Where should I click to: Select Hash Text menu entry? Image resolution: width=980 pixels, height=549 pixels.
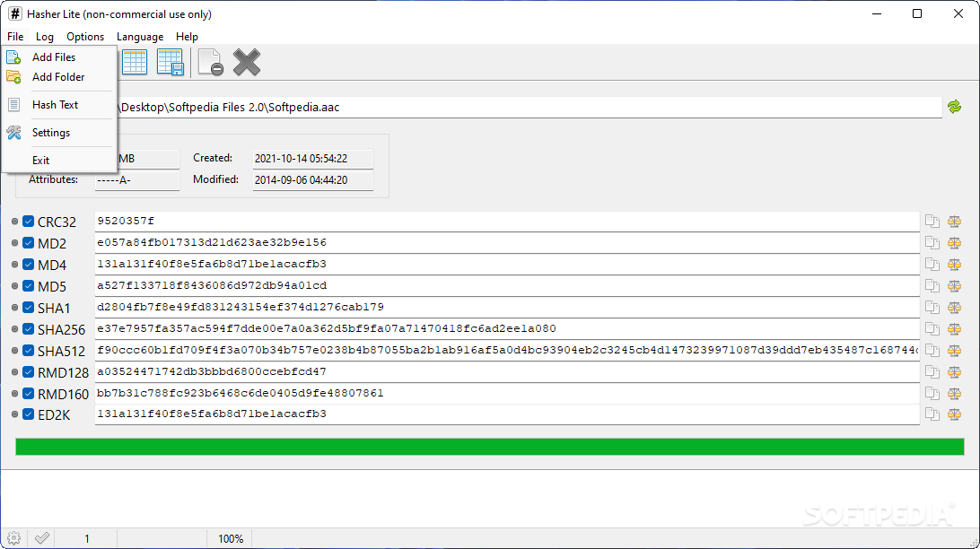(x=59, y=105)
